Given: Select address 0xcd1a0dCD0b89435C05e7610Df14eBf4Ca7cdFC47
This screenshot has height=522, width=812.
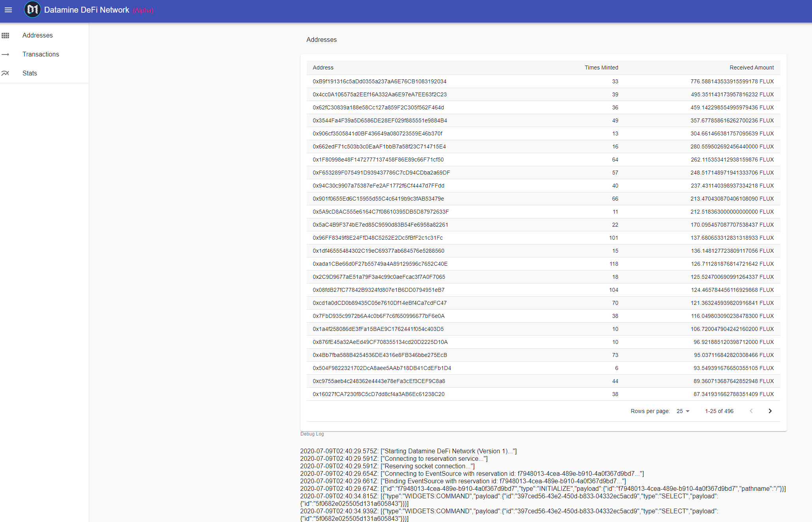Looking at the screenshot, I should [380, 303].
